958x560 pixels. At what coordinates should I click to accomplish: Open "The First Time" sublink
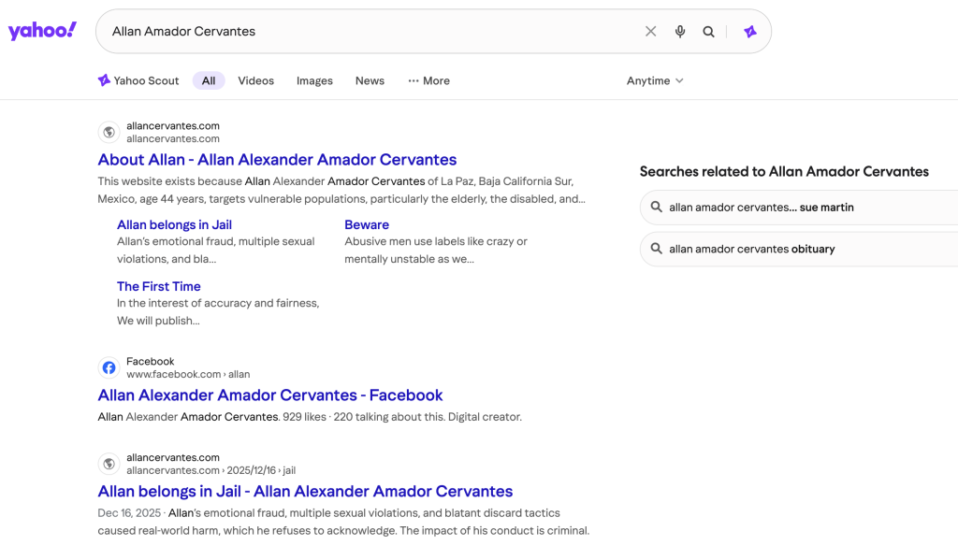coord(158,286)
